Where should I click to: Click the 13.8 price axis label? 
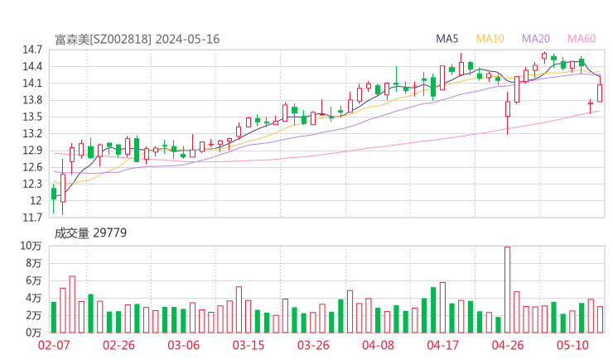point(32,100)
